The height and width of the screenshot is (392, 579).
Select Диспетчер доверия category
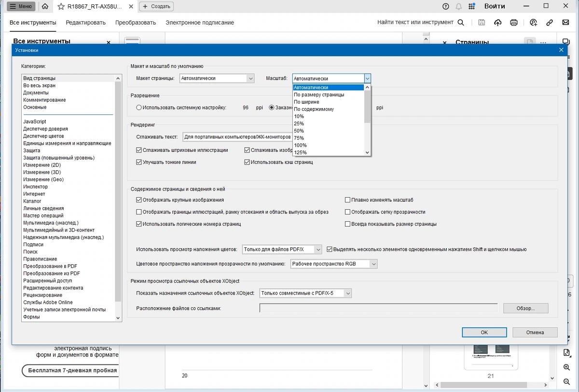click(x=45, y=129)
